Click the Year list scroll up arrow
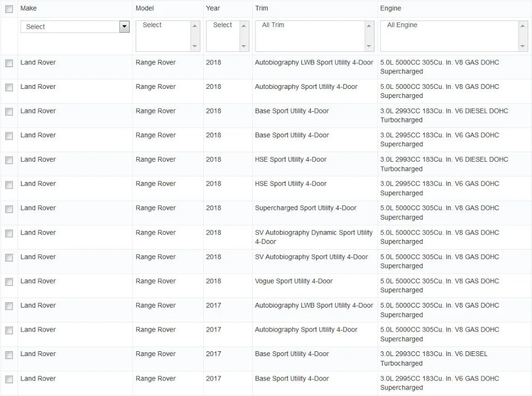The image size is (532, 396). pos(244,26)
